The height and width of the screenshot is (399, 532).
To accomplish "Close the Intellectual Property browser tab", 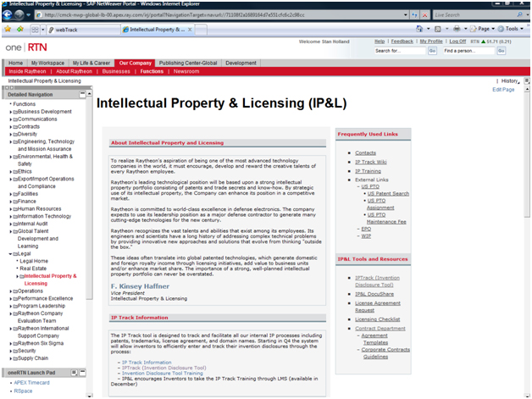I will pos(190,30).
